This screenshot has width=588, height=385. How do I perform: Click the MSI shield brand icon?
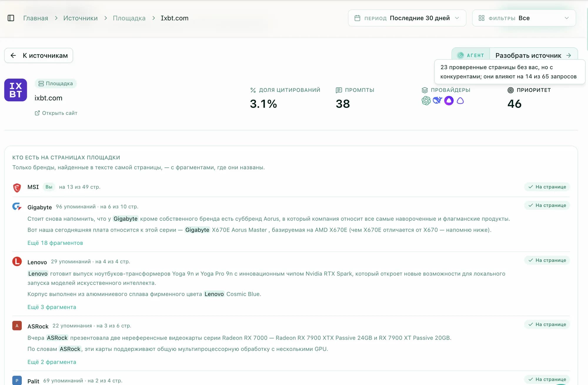17,187
